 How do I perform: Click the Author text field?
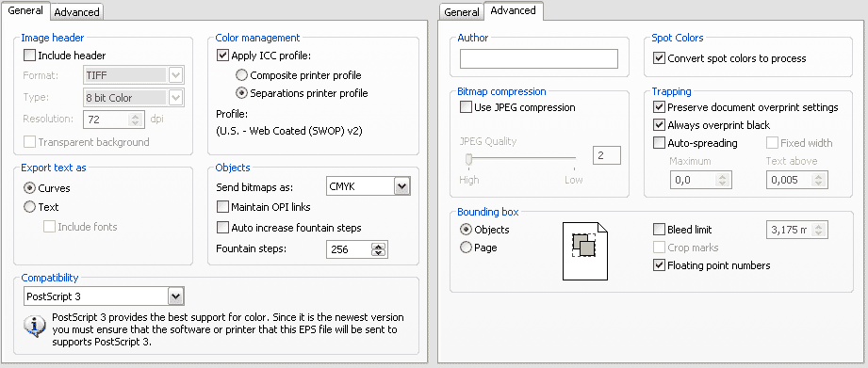pos(539,58)
